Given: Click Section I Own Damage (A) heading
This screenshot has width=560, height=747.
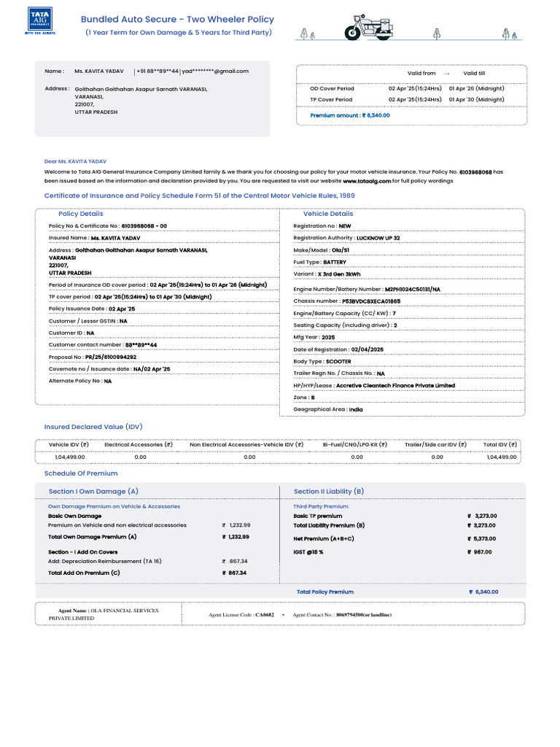Looking at the screenshot, I should pos(93,491).
